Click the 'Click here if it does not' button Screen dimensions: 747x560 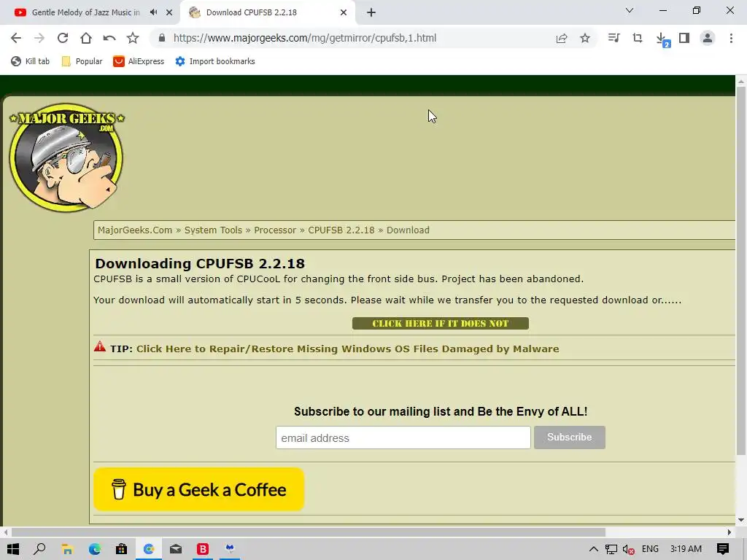click(x=440, y=323)
